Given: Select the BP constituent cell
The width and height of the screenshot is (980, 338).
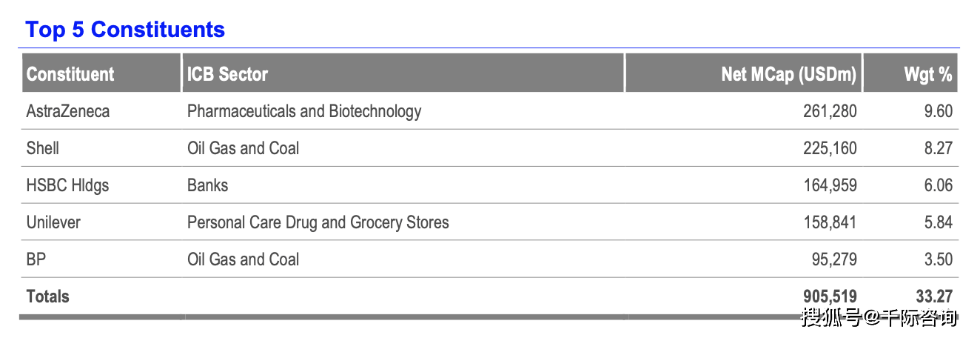Looking at the screenshot, I should [x=36, y=259].
